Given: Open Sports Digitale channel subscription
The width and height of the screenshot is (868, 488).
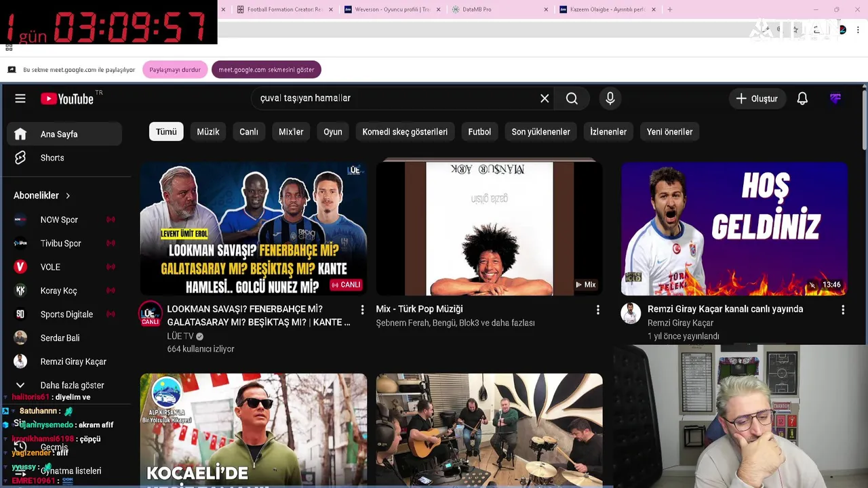Looking at the screenshot, I should (64, 314).
